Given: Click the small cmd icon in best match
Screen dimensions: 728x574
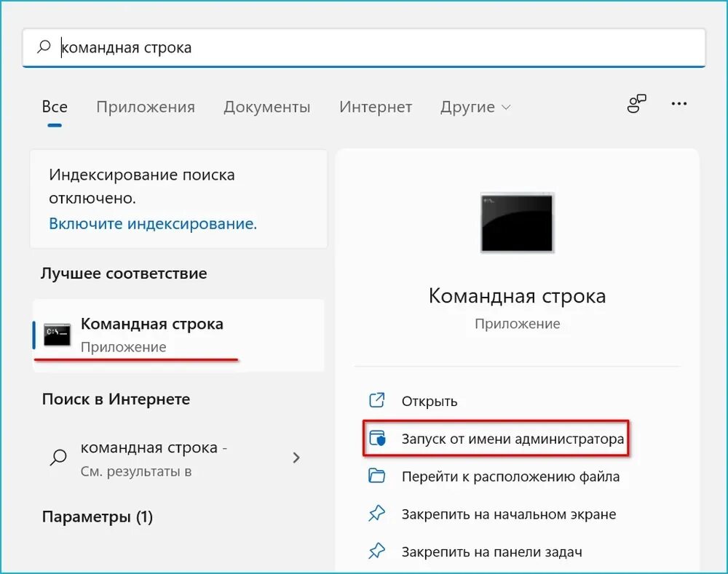Looking at the screenshot, I should [57, 335].
